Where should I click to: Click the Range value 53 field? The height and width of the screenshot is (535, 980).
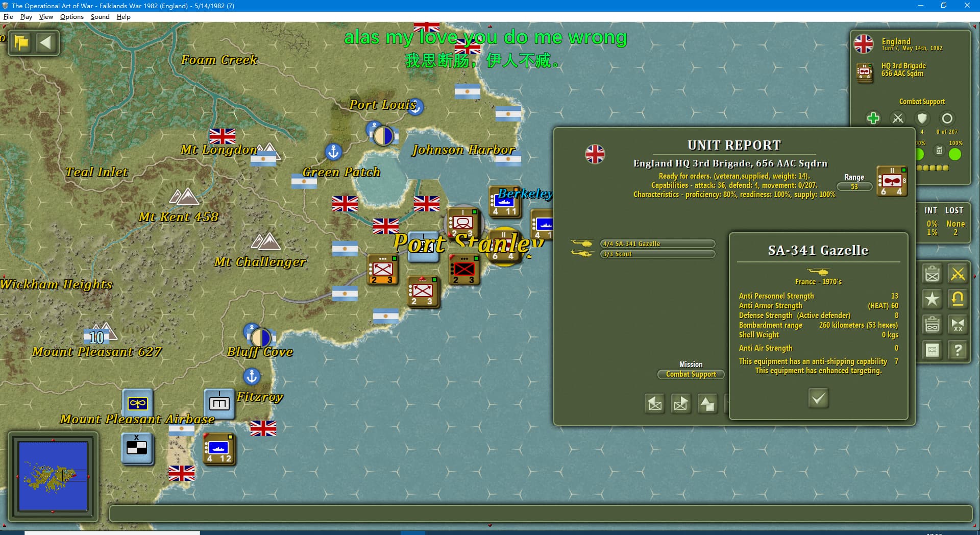point(854,187)
